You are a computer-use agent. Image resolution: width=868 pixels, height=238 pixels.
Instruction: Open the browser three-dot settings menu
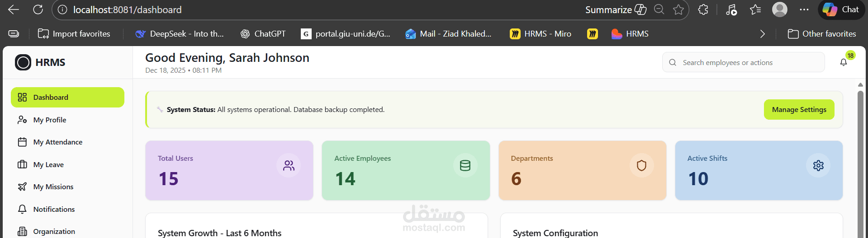pyautogui.click(x=804, y=9)
